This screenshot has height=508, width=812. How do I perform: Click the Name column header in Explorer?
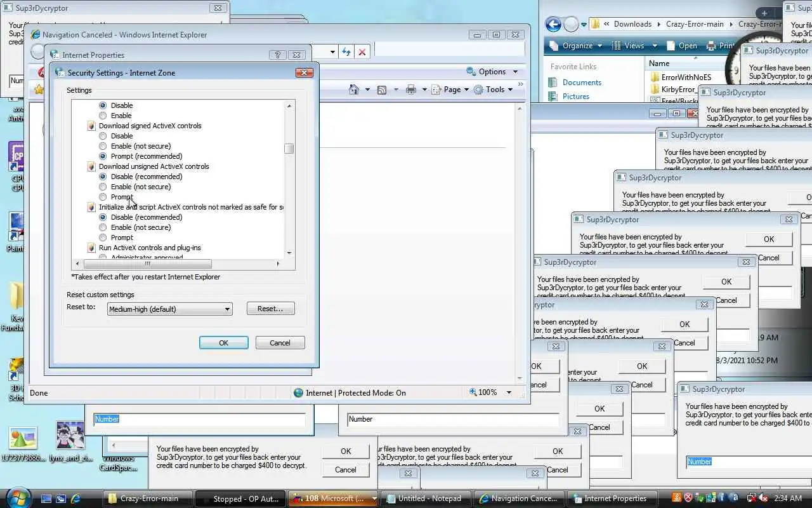pyautogui.click(x=685, y=63)
